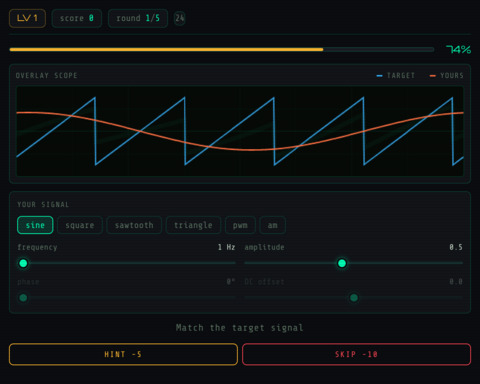Select the square waveform

tap(80, 225)
